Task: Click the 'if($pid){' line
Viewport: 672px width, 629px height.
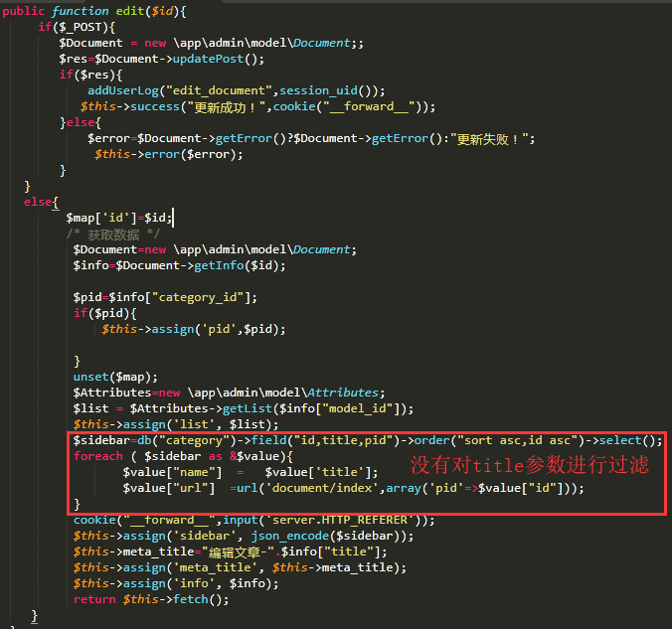Action: [x=105, y=313]
